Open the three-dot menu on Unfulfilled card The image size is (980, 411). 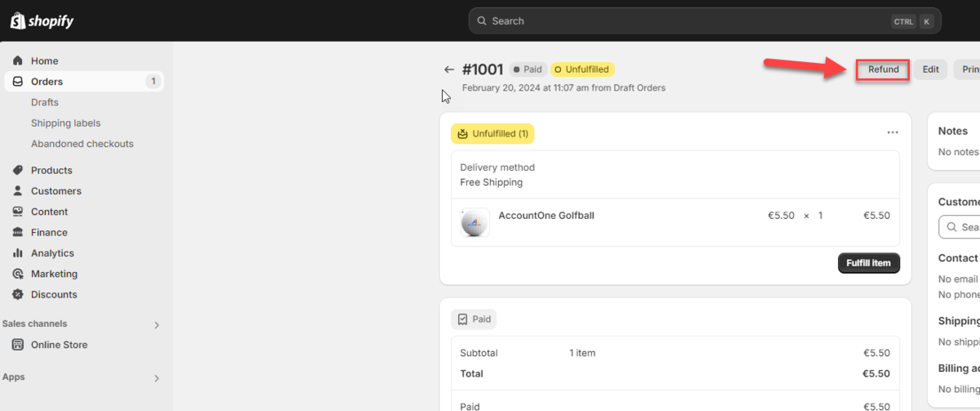pyautogui.click(x=893, y=132)
